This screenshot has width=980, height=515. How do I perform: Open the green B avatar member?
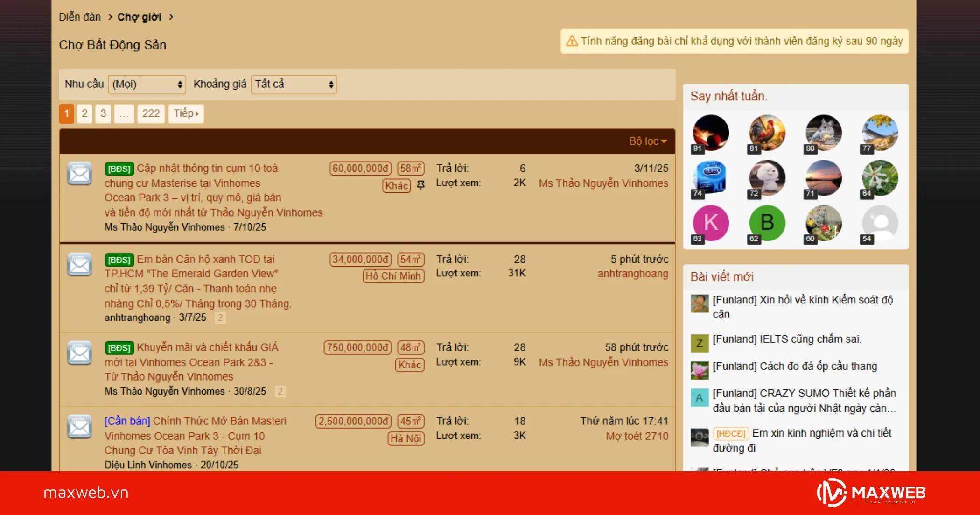click(767, 223)
